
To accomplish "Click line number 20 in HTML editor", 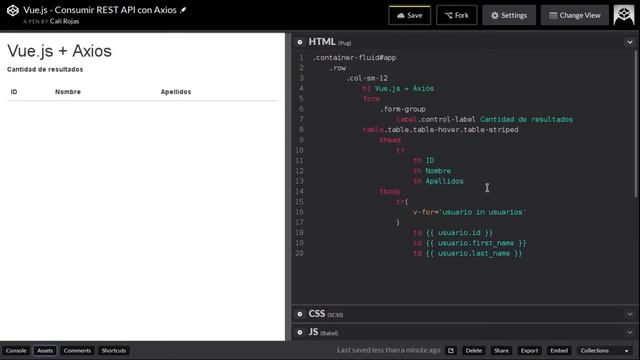I will click(300, 253).
